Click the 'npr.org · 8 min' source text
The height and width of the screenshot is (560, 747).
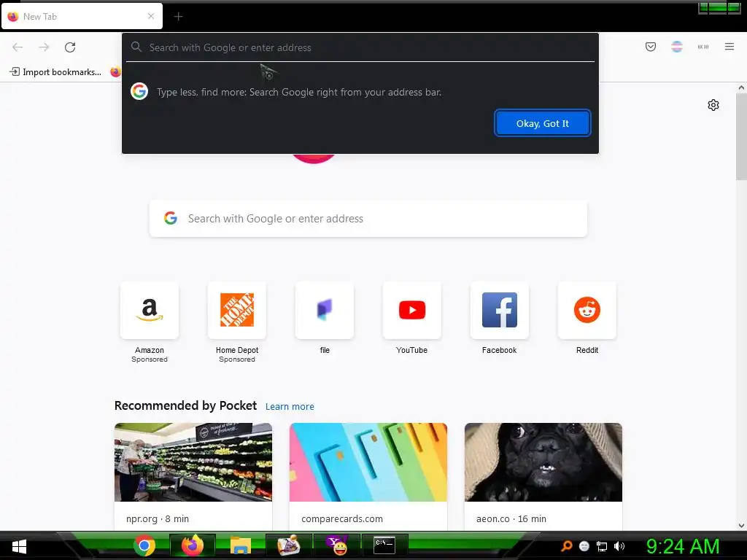click(158, 519)
